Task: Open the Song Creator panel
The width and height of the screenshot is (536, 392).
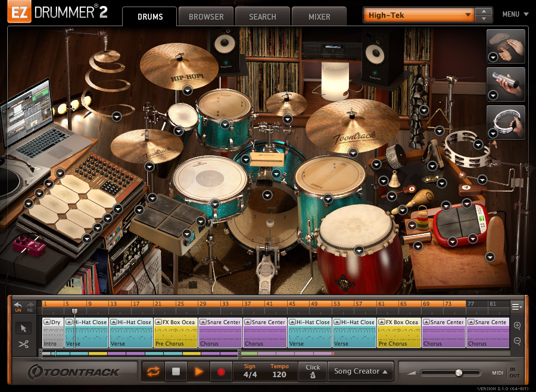Action: pos(361,371)
